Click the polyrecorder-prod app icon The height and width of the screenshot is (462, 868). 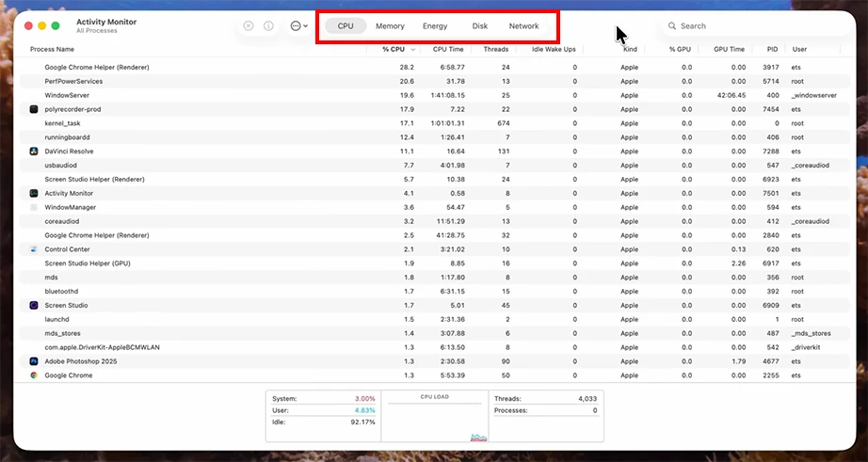34,109
